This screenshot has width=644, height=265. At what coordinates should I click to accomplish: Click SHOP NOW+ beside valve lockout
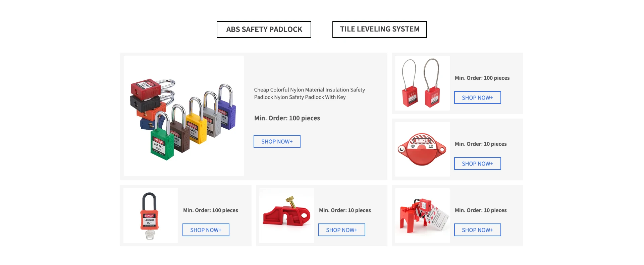click(x=478, y=163)
